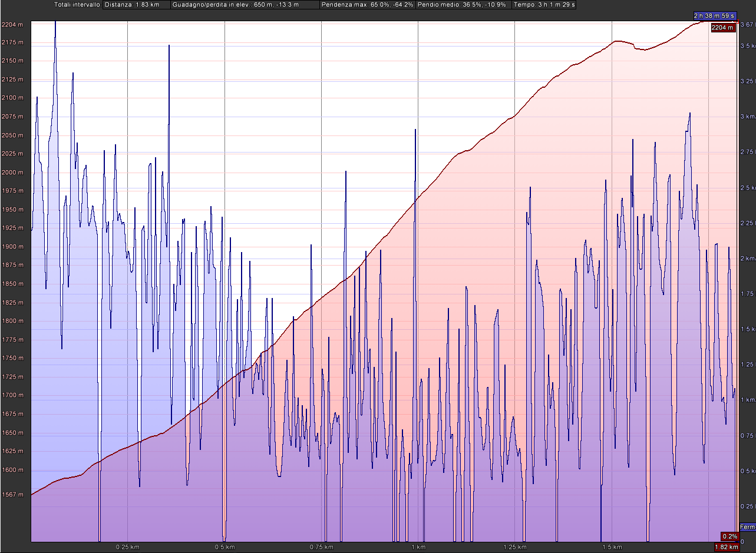This screenshot has height=553, width=756.
Task: Click the blue "Ferm" speed cursor label
Action: coord(747,527)
